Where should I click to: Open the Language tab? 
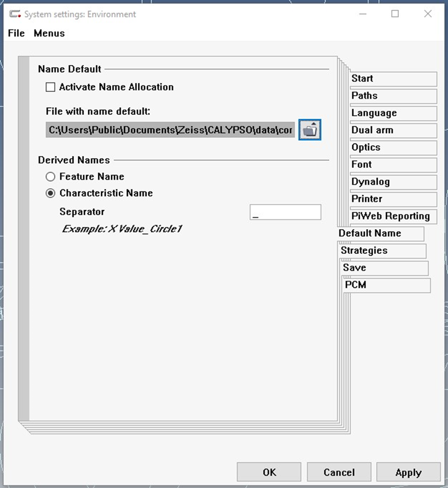393,113
